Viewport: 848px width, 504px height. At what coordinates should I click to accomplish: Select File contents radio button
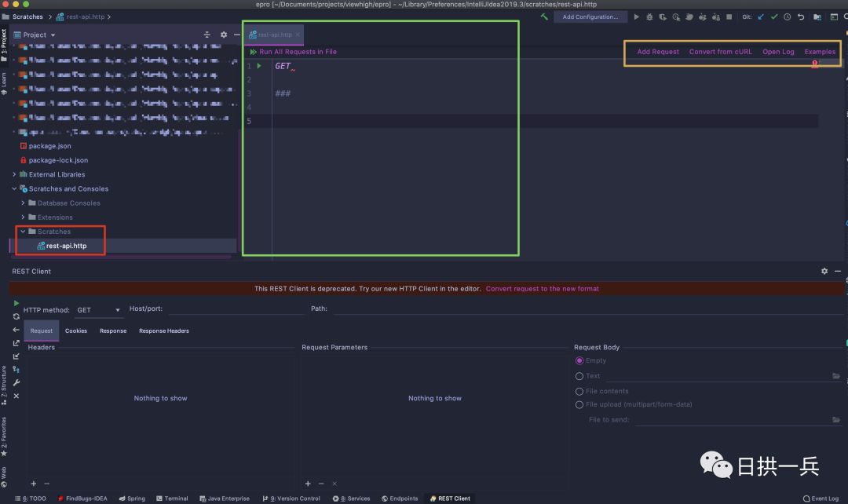coord(579,391)
